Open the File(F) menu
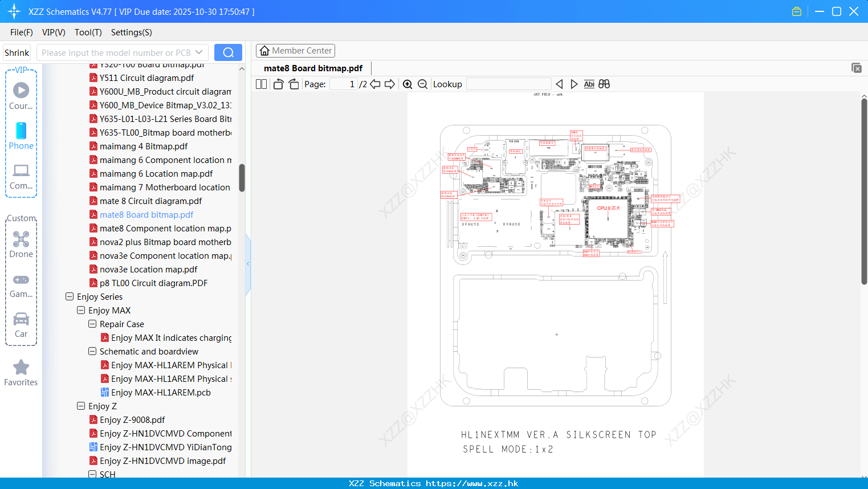The image size is (868, 489). [x=22, y=32]
